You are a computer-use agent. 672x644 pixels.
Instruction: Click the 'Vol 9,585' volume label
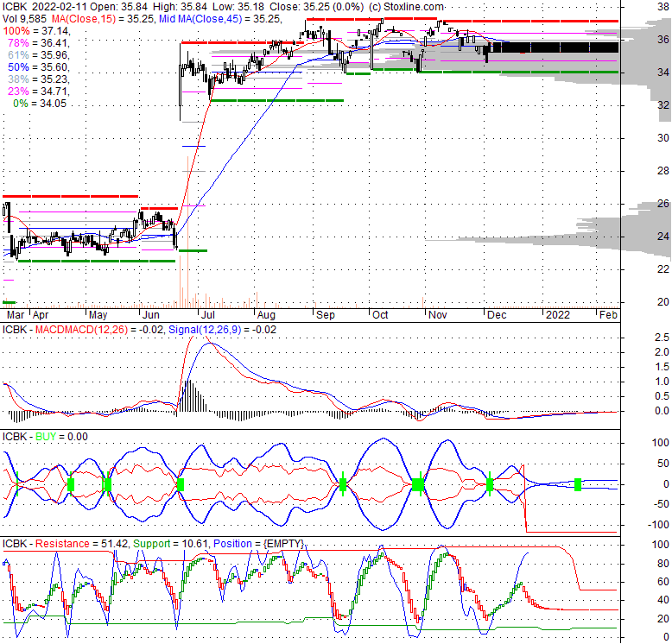pyautogui.click(x=25, y=19)
